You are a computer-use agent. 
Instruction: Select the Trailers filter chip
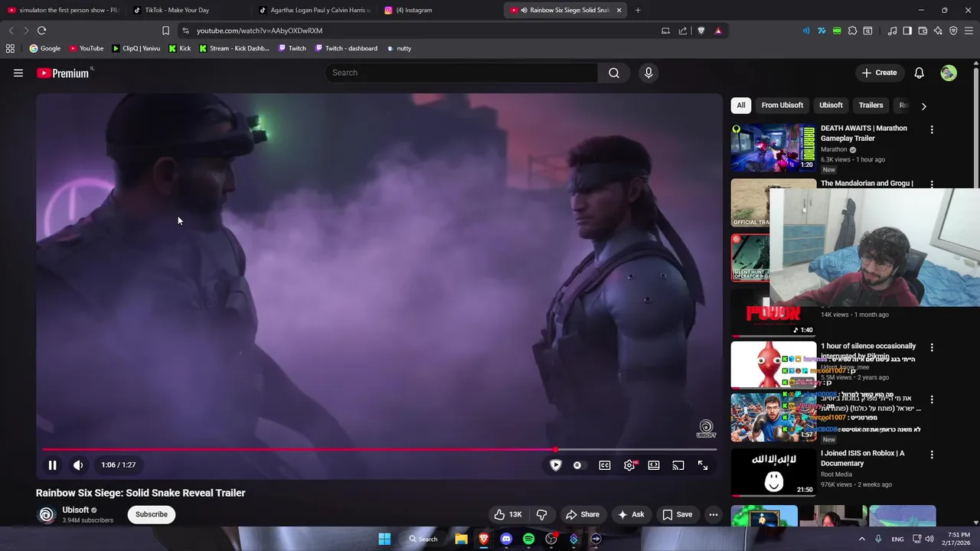coord(871,106)
